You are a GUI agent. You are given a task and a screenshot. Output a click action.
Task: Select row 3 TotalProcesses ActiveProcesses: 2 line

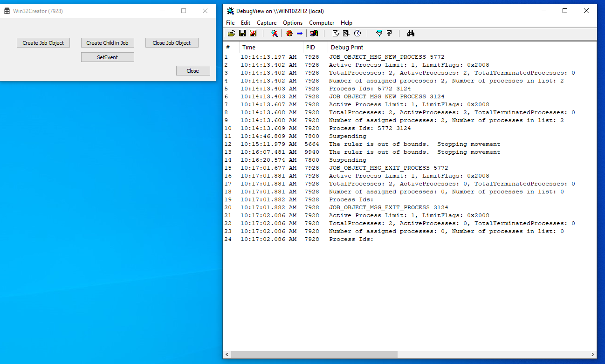coord(410,73)
